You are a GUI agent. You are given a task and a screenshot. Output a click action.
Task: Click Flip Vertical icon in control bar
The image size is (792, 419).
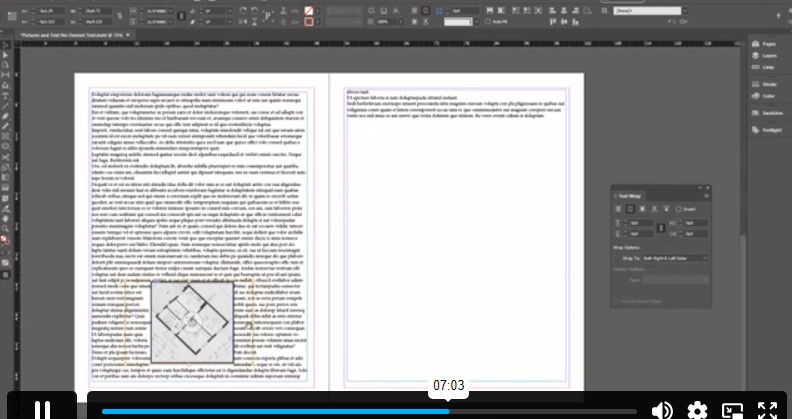click(255, 22)
